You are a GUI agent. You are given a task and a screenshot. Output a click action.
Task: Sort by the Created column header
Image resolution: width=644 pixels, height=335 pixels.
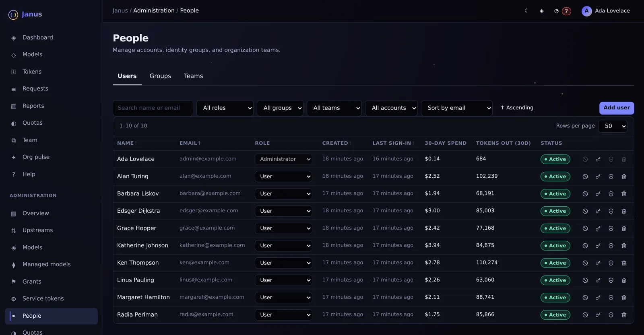click(336, 143)
